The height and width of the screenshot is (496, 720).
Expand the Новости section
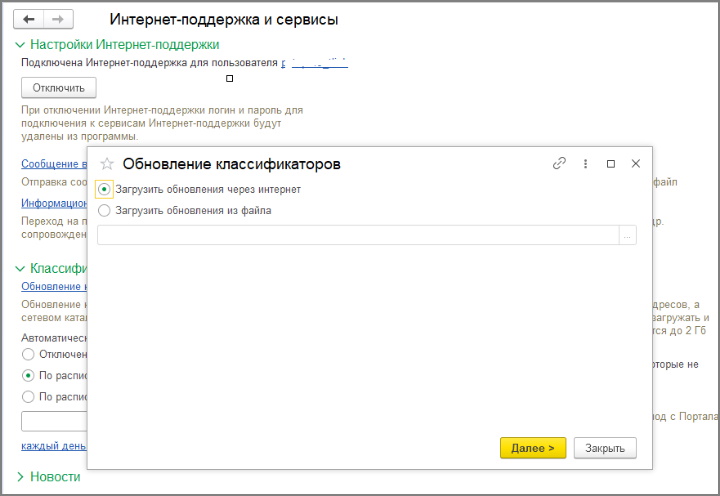[x=19, y=477]
